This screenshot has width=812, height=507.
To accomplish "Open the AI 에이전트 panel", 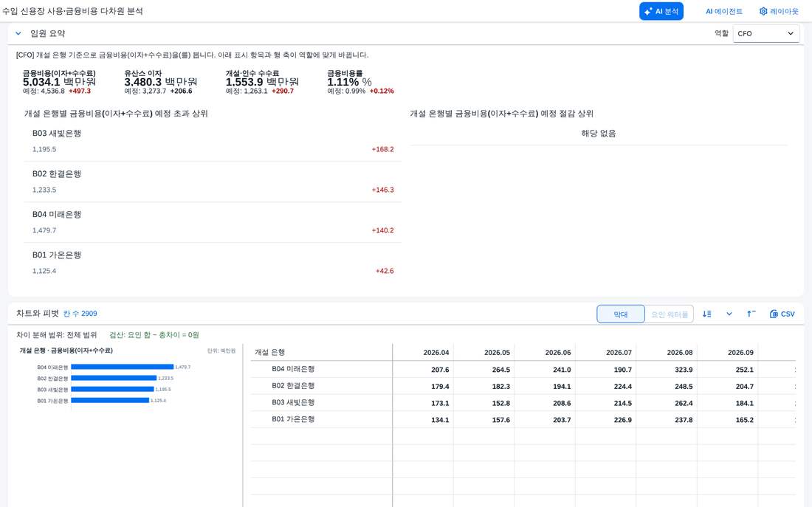I will click(x=723, y=11).
